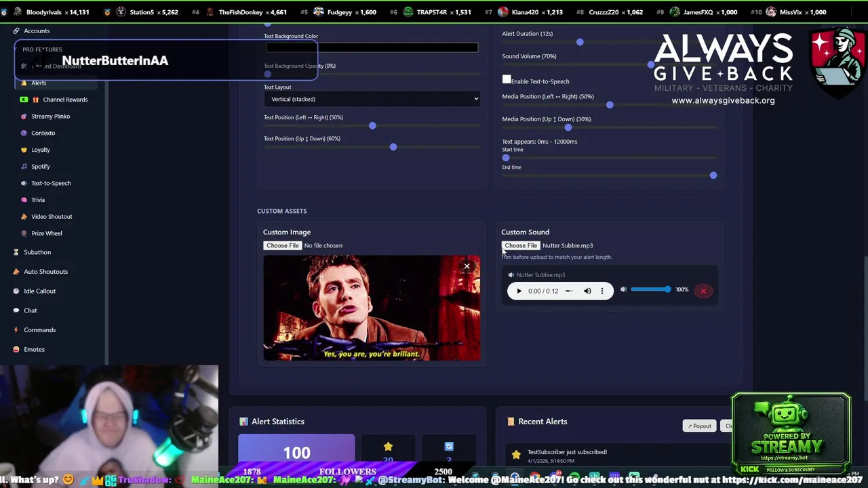Image resolution: width=868 pixels, height=488 pixels.
Task: Click the Recent Alerts panel icon
Action: pyautogui.click(x=511, y=422)
